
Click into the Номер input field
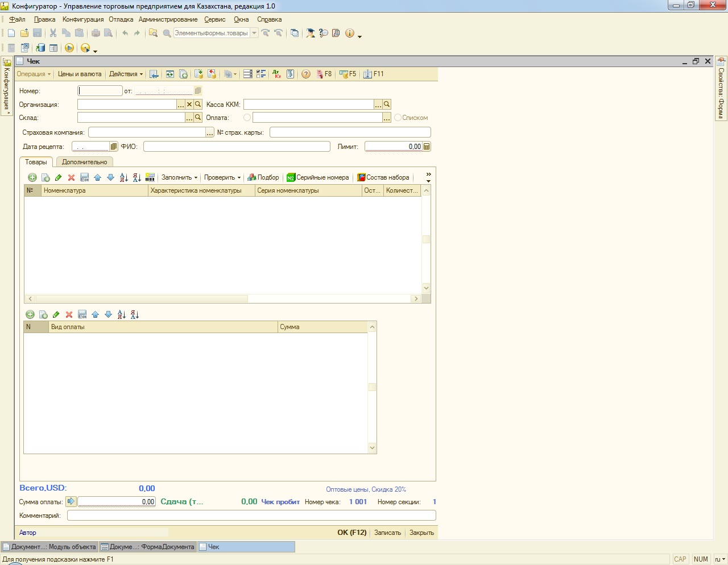[x=100, y=90]
